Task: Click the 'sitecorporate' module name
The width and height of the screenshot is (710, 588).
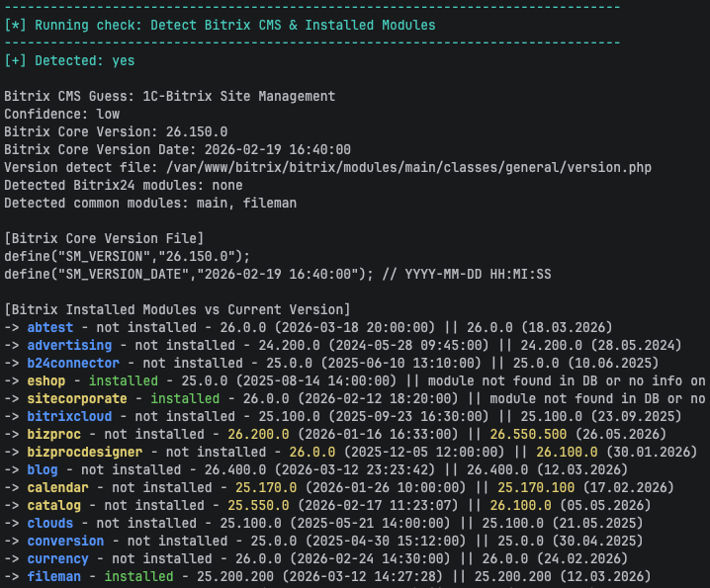Action: point(77,398)
